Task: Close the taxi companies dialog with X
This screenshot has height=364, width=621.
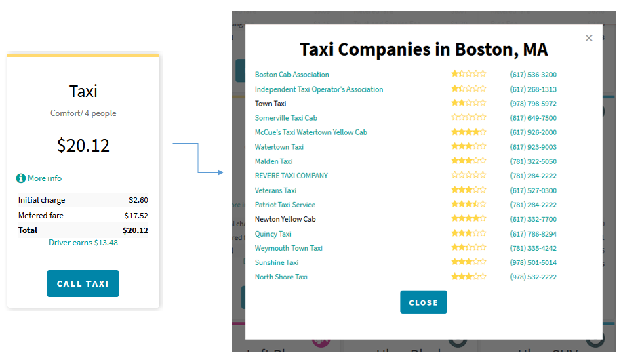Action: coord(588,38)
